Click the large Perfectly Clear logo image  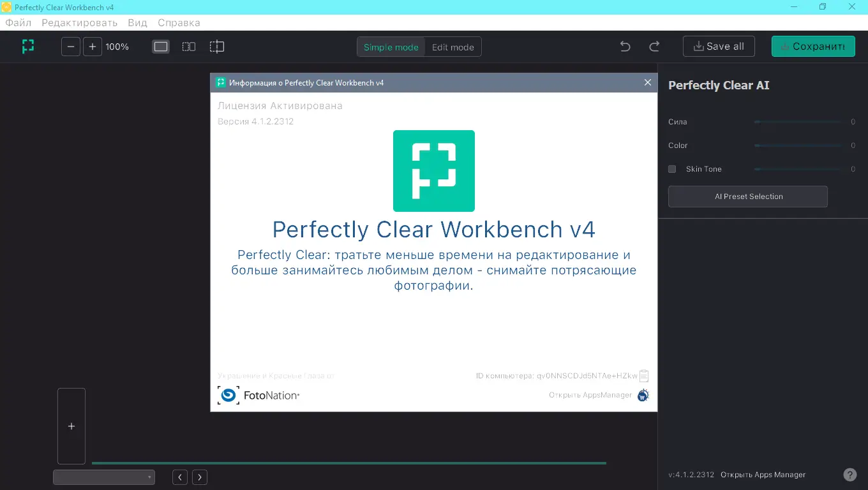434,171
